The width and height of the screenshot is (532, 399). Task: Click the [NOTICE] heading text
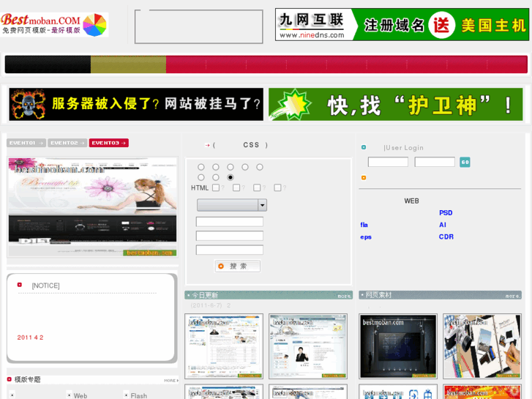[x=45, y=286]
